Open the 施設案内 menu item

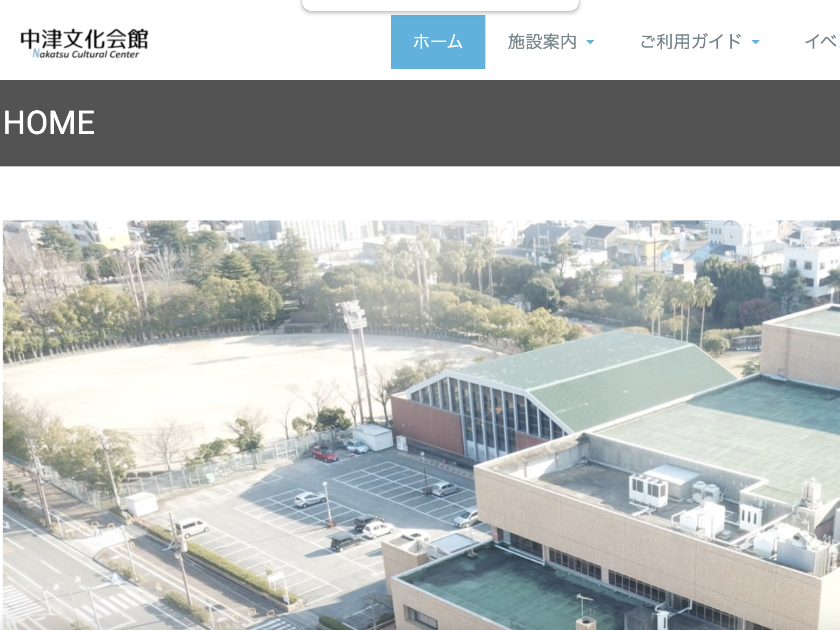[542, 42]
